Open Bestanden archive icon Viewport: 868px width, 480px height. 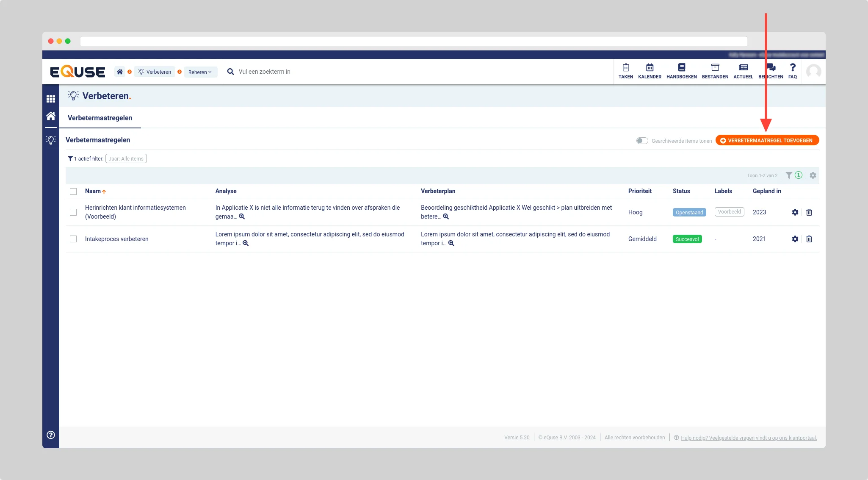coord(715,68)
